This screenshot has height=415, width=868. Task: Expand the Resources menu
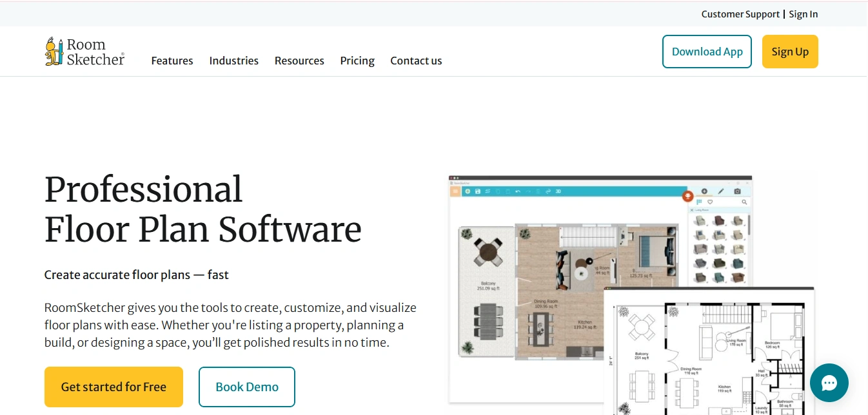299,61
